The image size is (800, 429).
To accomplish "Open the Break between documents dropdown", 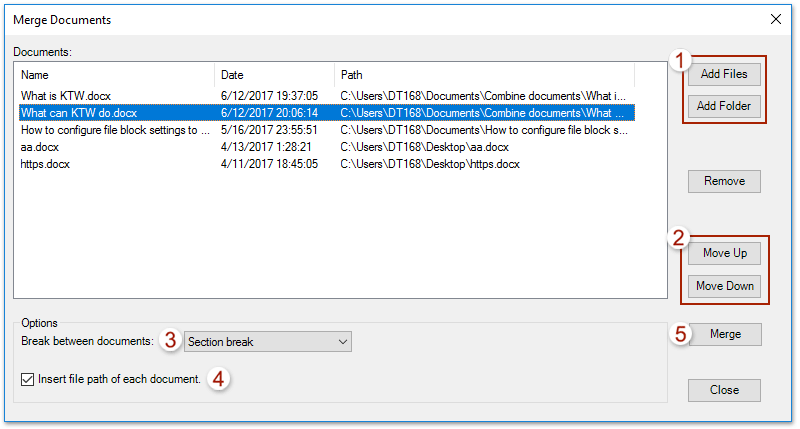I will pyautogui.click(x=268, y=342).
